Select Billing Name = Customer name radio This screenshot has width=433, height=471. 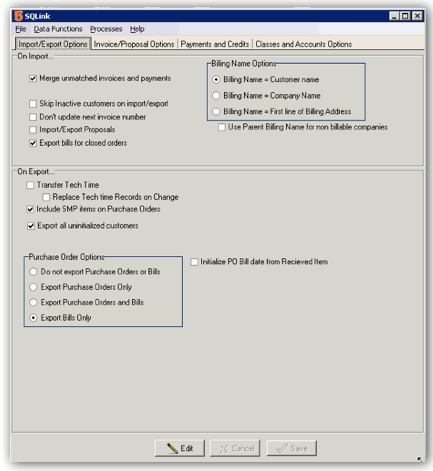click(x=216, y=80)
